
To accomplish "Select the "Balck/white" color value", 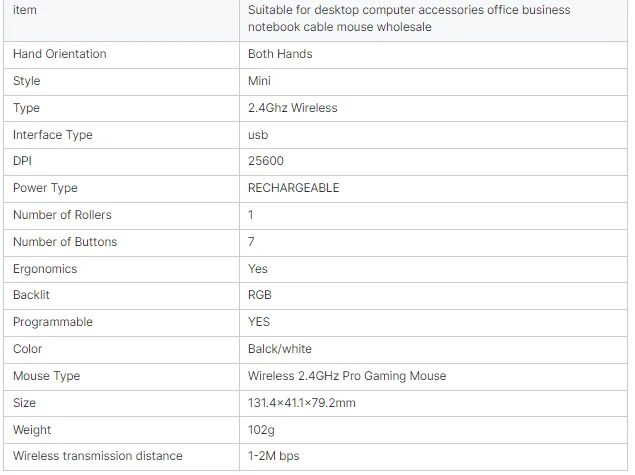I will pyautogui.click(x=280, y=349).
